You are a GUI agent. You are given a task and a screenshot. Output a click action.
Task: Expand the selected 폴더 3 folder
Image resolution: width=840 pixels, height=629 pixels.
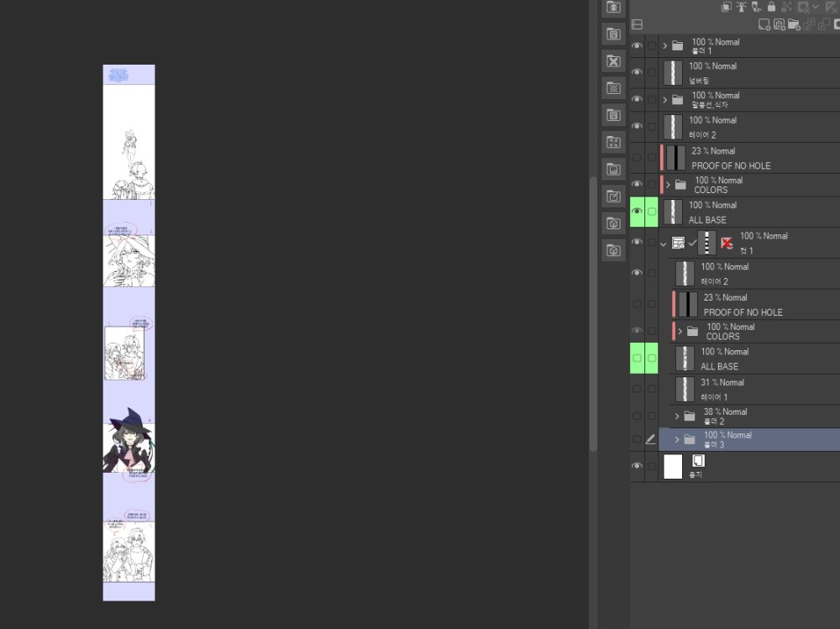coord(677,439)
